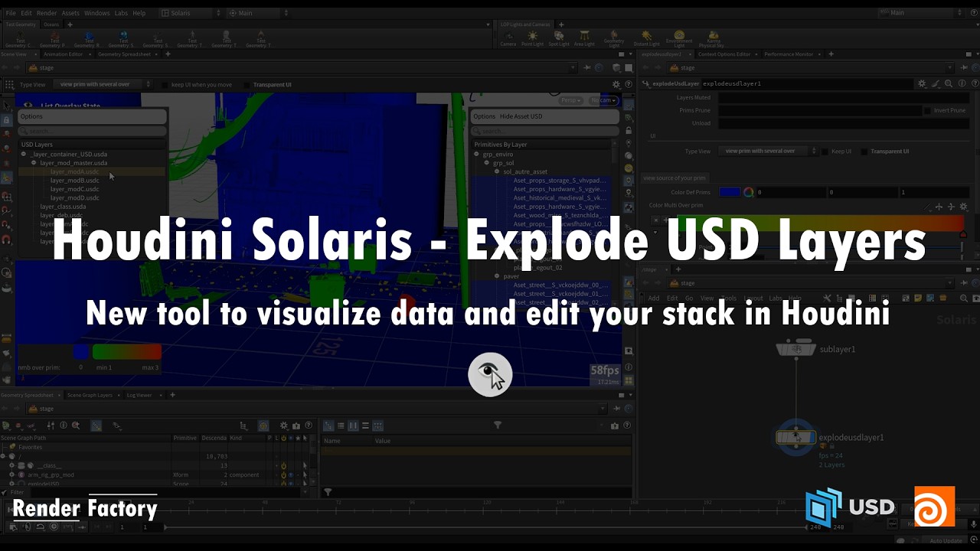Select the Geometry Light shelf tool
The image size is (980, 551).
pos(614,38)
